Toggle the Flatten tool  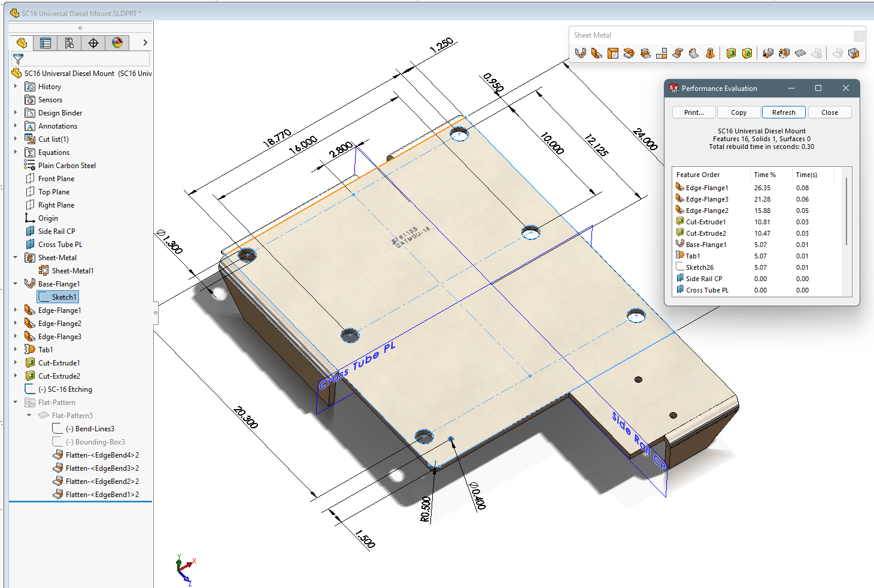click(800, 53)
